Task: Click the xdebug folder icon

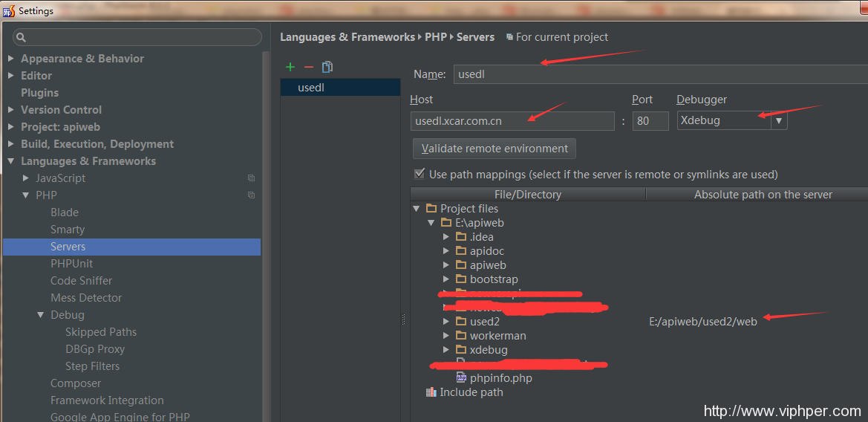Action: (461, 350)
